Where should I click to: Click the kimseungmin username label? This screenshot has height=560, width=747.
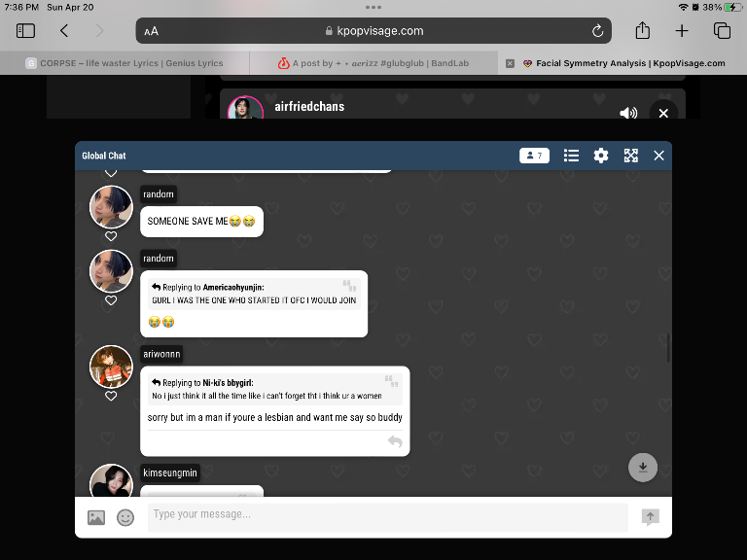[x=170, y=472]
